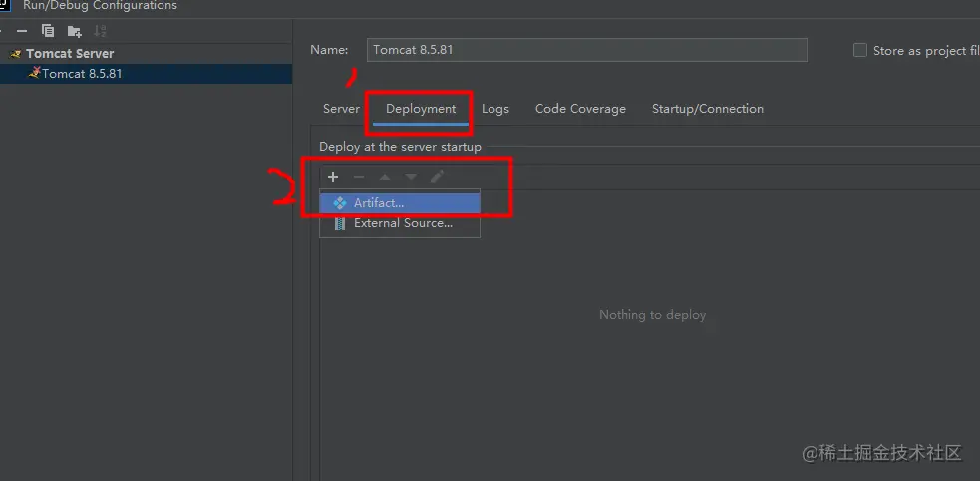Open the Startup/Connection tab

click(x=708, y=109)
